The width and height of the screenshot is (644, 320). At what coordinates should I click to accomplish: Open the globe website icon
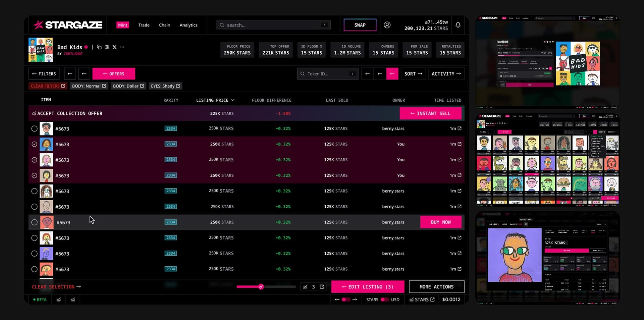pyautogui.click(x=107, y=47)
